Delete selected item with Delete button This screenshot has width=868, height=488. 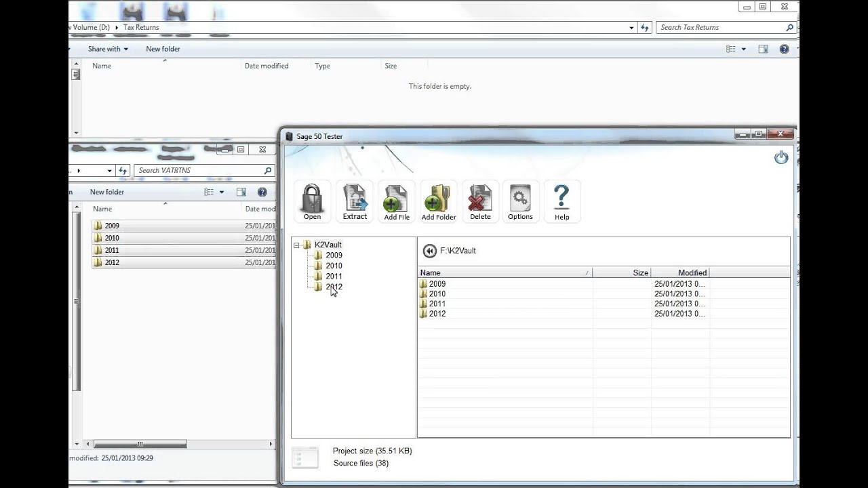point(480,201)
